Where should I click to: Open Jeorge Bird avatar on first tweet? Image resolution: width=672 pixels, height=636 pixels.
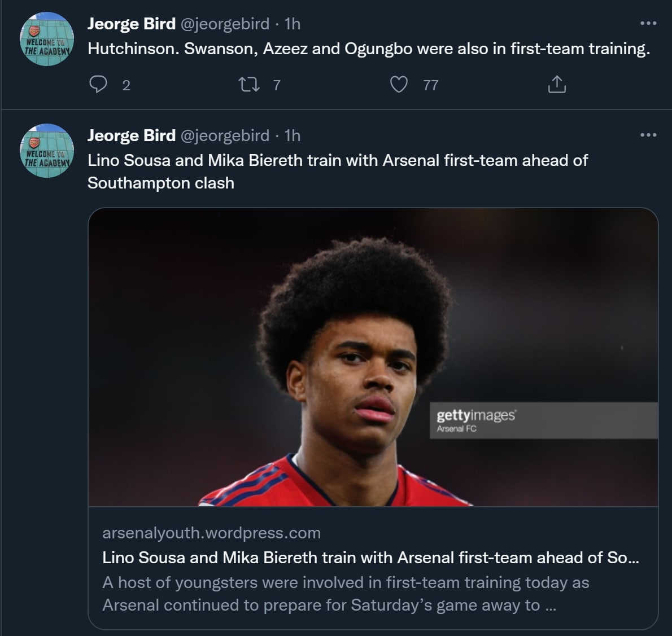coord(47,39)
